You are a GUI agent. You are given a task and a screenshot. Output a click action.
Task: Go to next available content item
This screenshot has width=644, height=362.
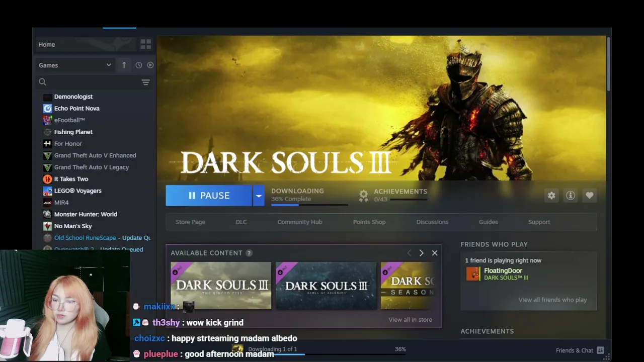click(421, 253)
